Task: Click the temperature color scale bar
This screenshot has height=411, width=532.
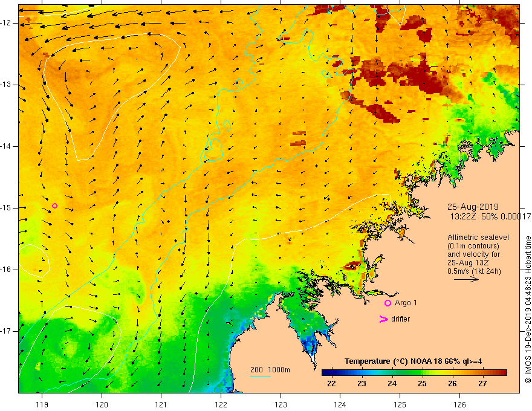Action: pos(414,373)
